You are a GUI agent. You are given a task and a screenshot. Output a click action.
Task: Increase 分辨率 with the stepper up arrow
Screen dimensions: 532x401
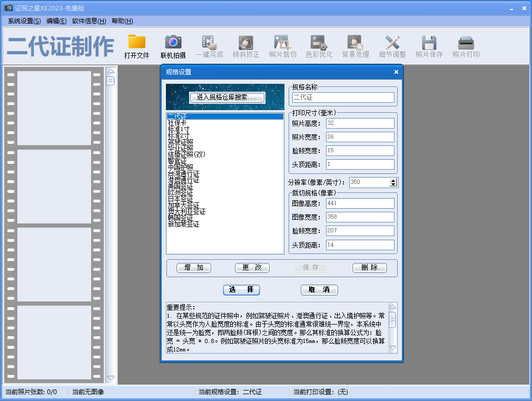coord(393,180)
